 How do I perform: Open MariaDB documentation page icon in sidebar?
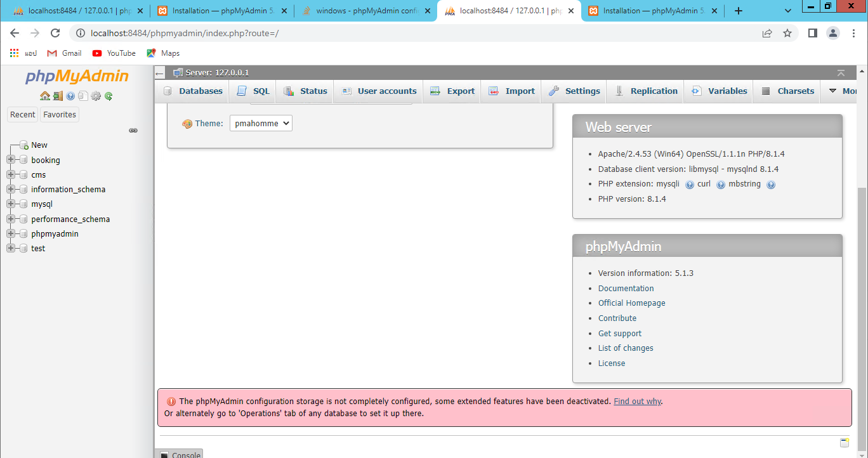coord(83,96)
